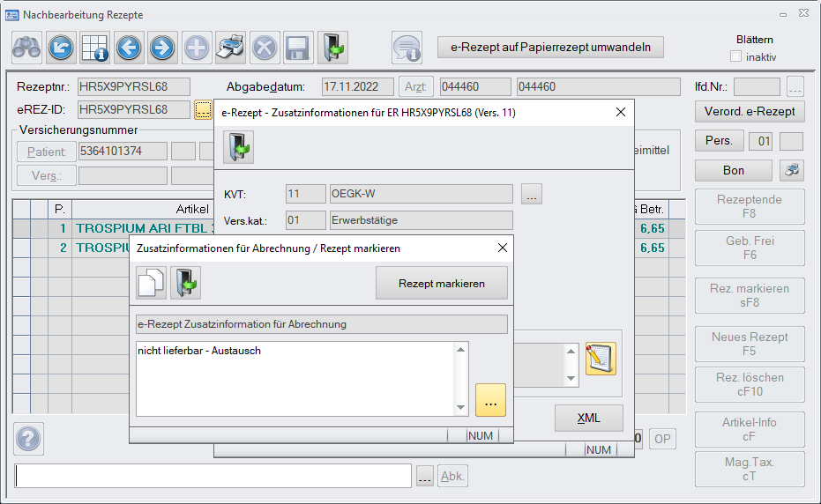Click the notepad edit icon
Screen dimensions: 821x504
601,358
